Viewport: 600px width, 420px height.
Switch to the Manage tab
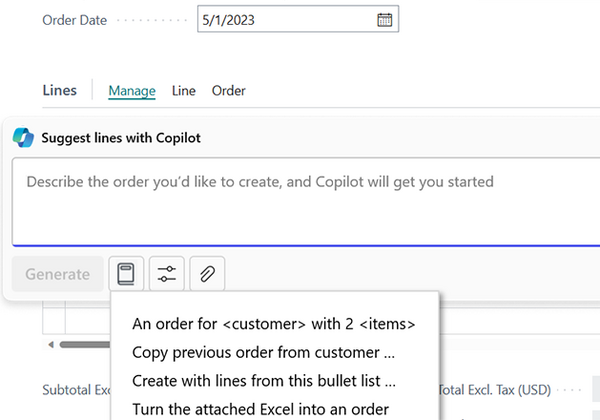132,91
